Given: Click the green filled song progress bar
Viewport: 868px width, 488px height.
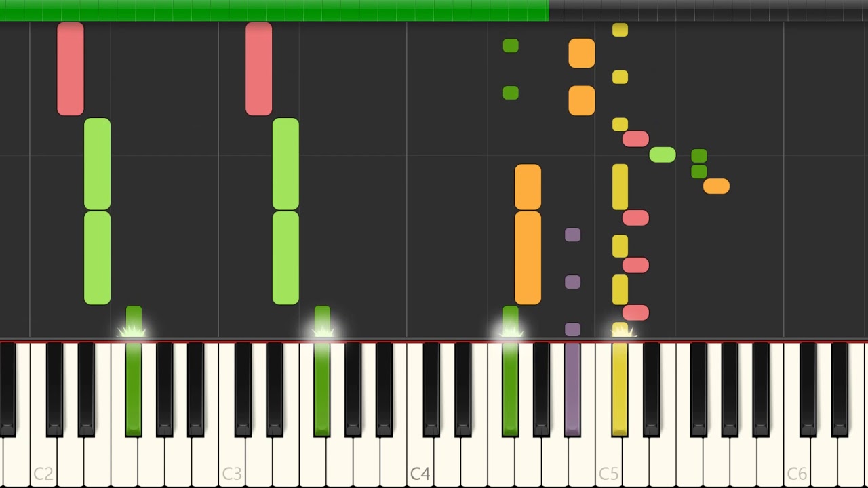Looking at the screenshot, I should [275, 10].
